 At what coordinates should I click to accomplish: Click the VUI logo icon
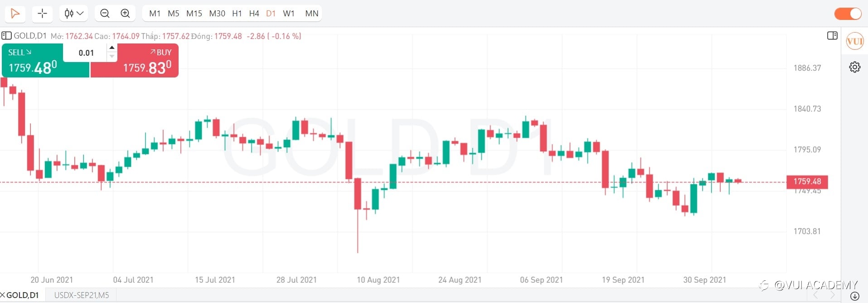tap(854, 42)
